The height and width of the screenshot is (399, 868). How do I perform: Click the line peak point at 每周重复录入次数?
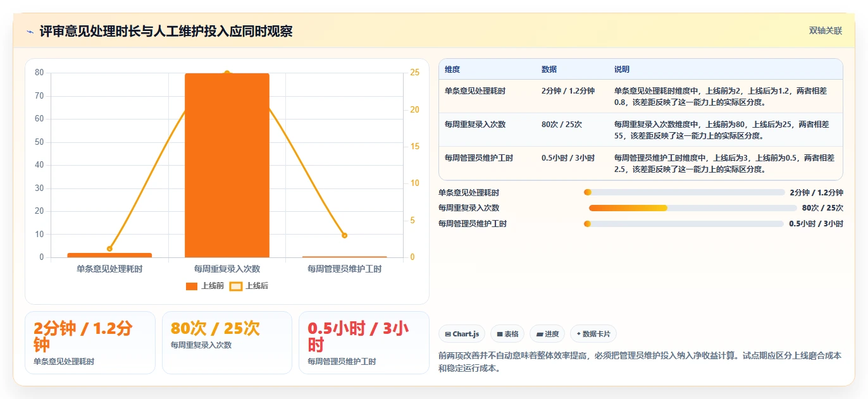pos(227,73)
